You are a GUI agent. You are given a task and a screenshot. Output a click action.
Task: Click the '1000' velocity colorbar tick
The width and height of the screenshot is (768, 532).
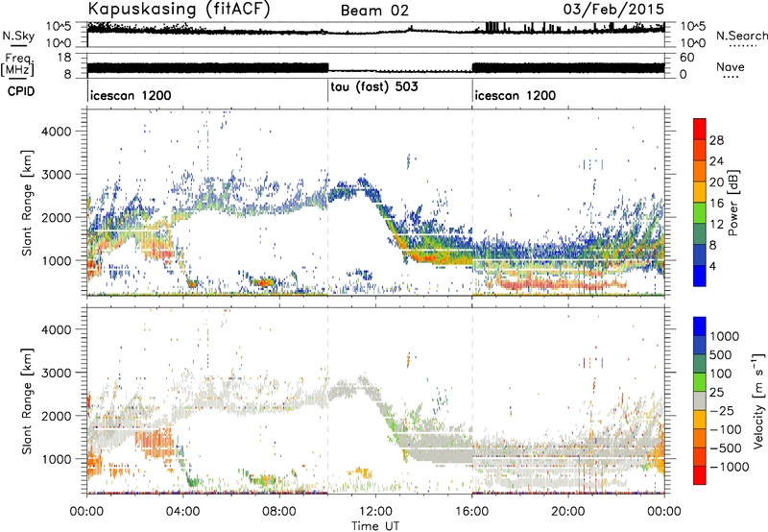[724, 336]
